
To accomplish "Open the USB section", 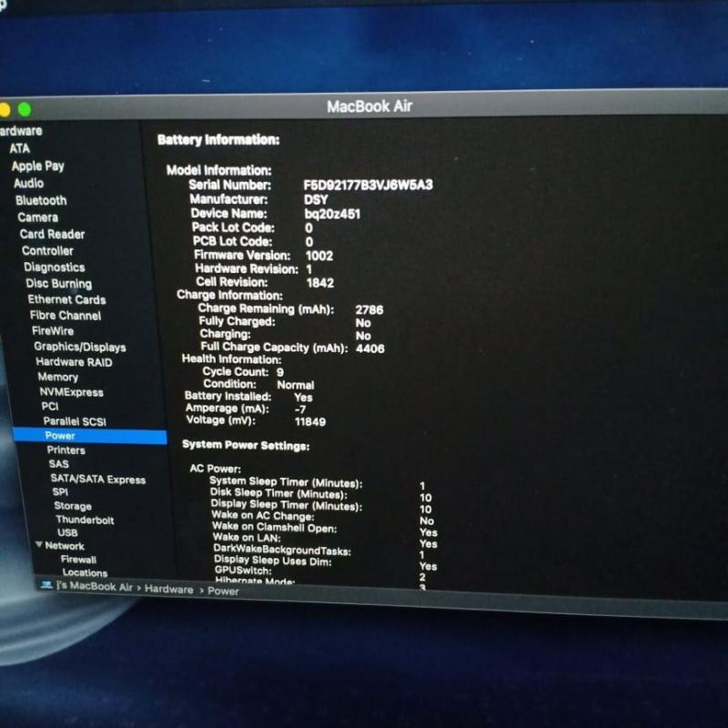I will point(67,532).
